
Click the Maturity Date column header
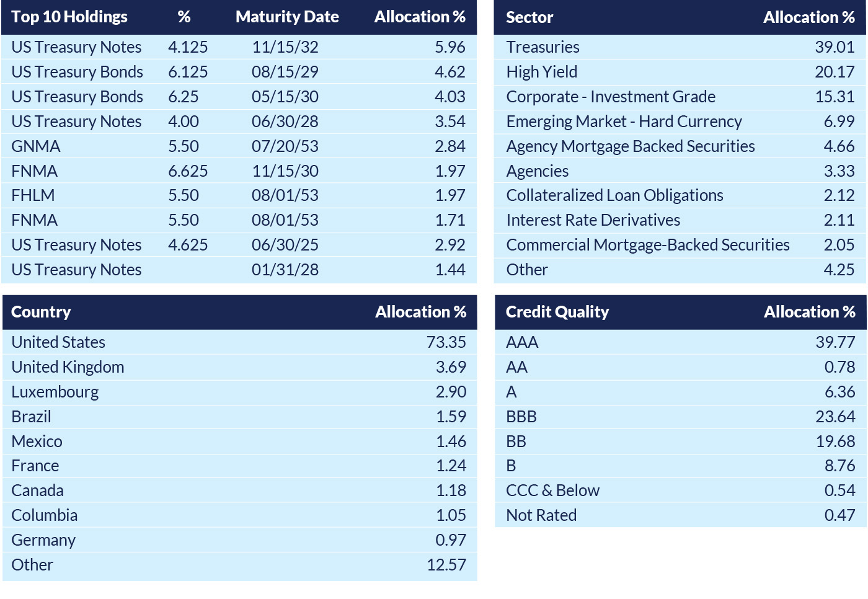(287, 17)
